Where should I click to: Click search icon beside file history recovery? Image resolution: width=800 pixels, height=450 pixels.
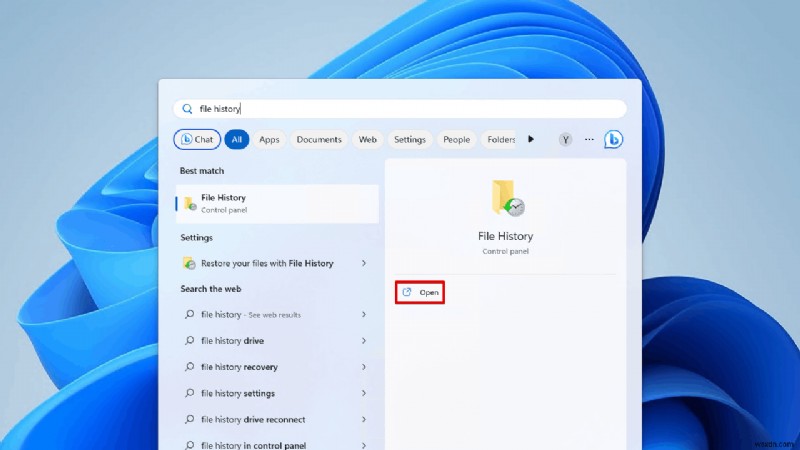[189, 367]
